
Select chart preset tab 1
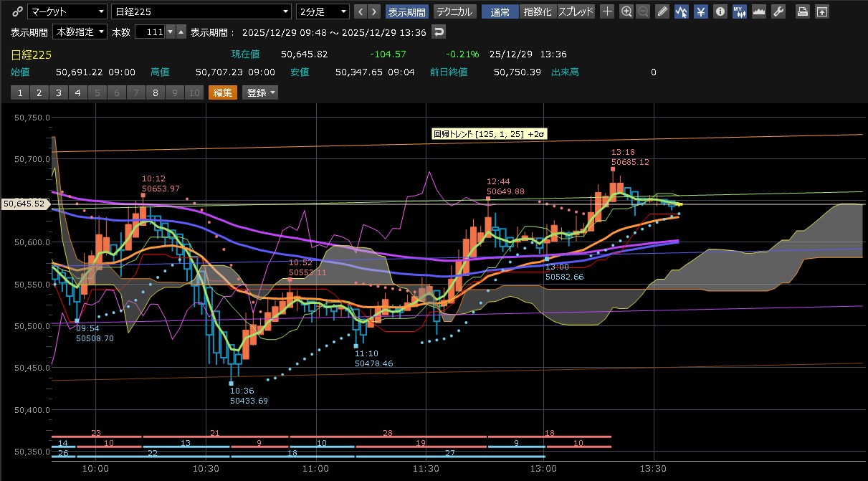pyautogui.click(x=20, y=92)
